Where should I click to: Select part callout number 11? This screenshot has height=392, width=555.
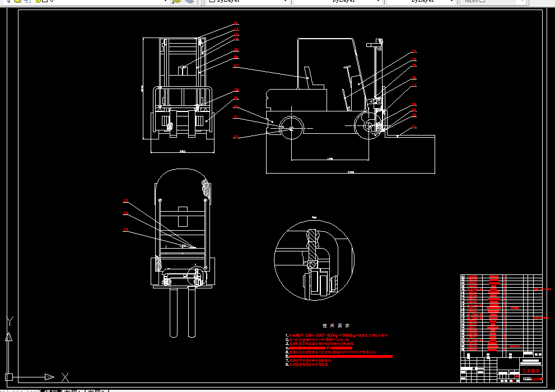tap(236, 117)
